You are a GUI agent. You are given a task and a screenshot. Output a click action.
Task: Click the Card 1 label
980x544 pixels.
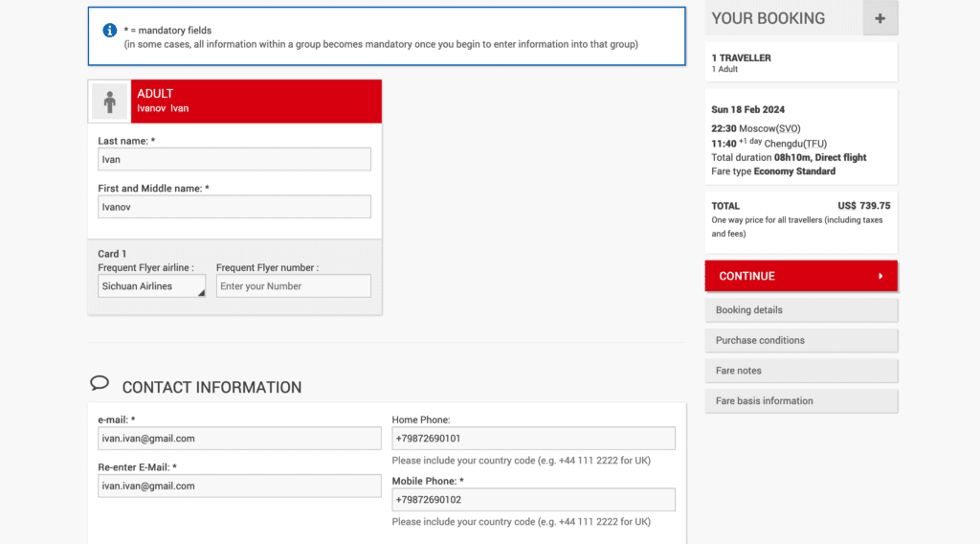(x=112, y=254)
